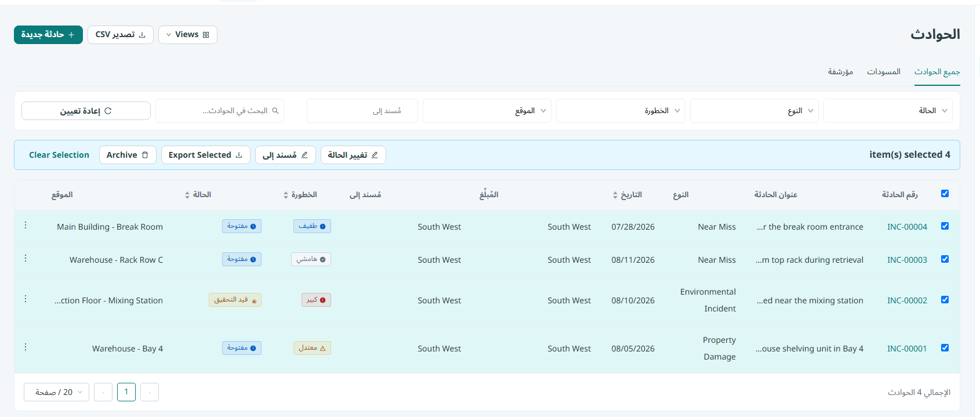Click the مُسند إلى bulk action button
The image size is (980, 417).
pos(285,155)
